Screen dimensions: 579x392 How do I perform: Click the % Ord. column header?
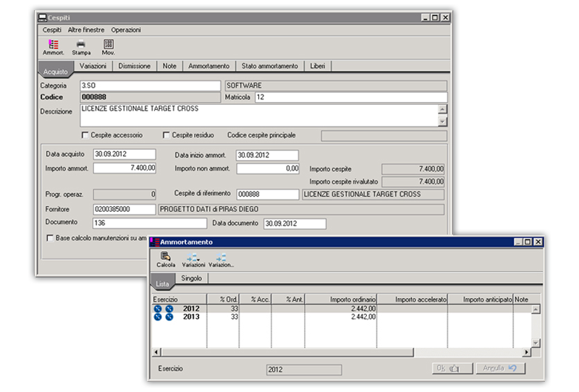tap(223, 299)
